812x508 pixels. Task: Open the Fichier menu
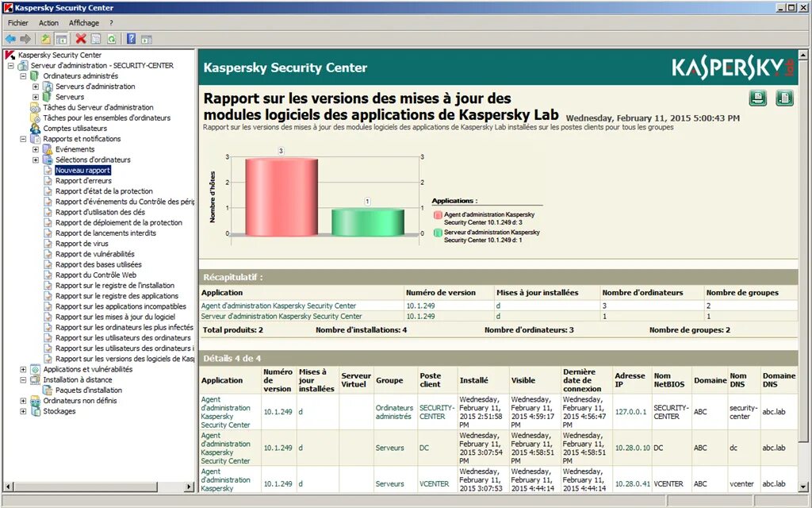coord(18,23)
